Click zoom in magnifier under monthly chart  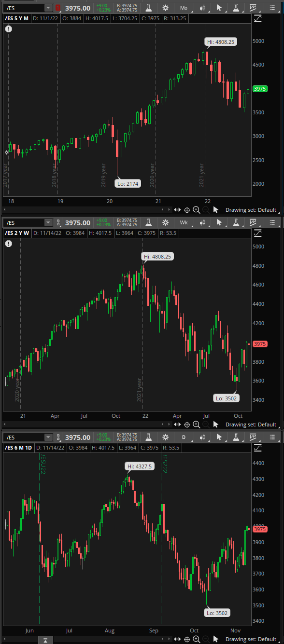pos(197,210)
